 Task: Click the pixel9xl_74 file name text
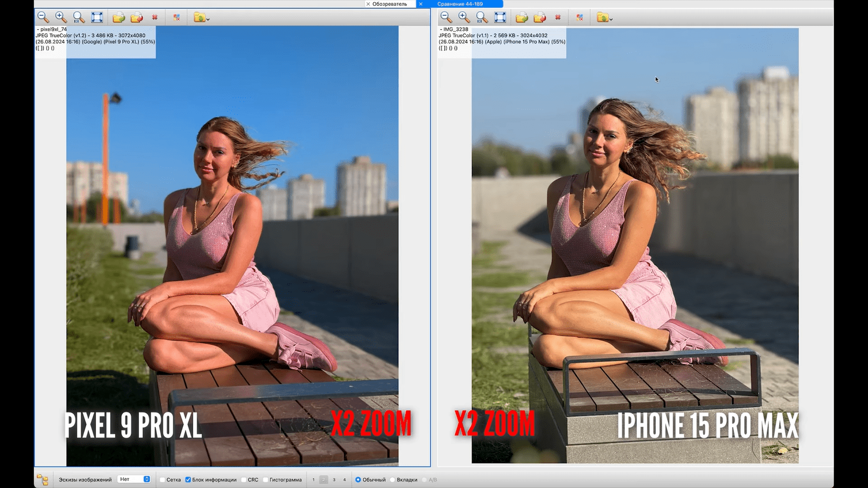coord(54,29)
